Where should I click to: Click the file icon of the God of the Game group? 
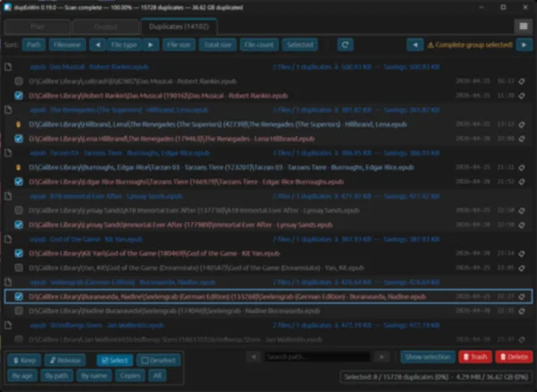click(x=8, y=239)
